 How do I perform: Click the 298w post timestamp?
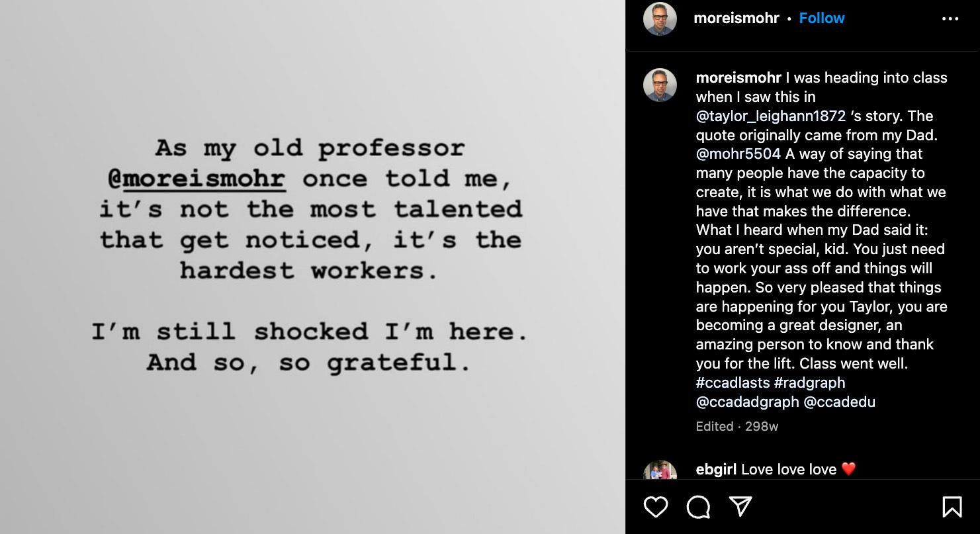(762, 426)
